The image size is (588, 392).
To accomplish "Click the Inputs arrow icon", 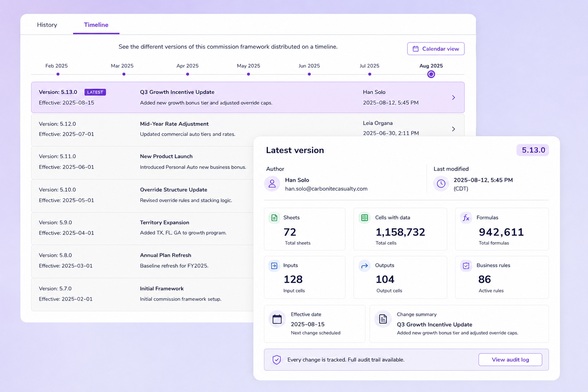I will (274, 266).
